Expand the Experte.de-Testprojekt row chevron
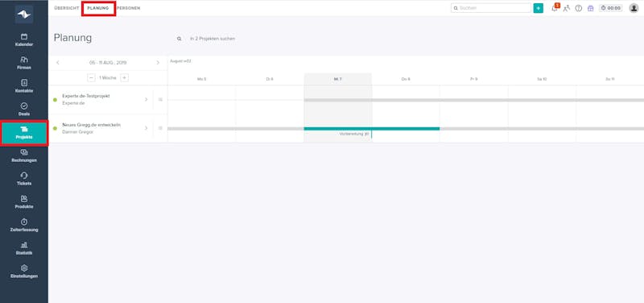Image resolution: width=644 pixels, height=303 pixels. point(146,99)
